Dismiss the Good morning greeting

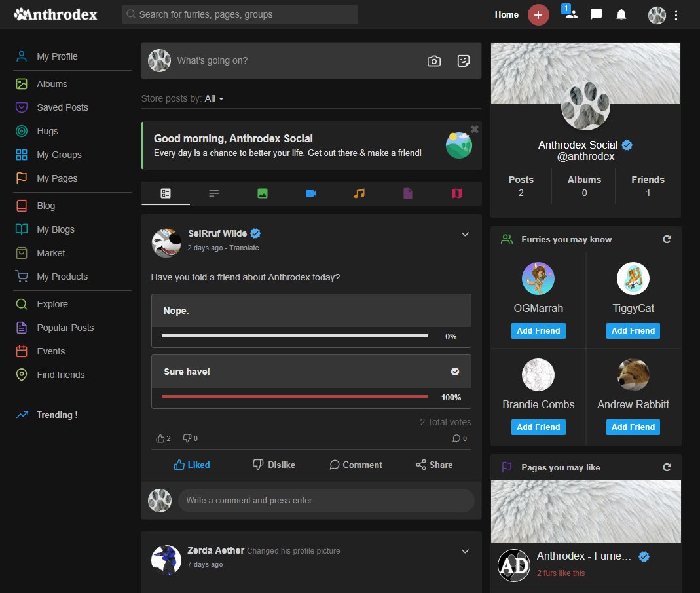click(x=475, y=128)
